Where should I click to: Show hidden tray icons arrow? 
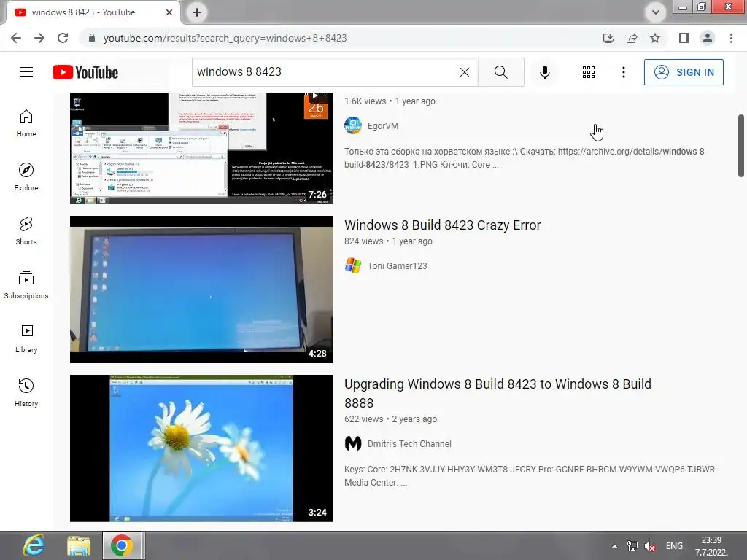614,546
